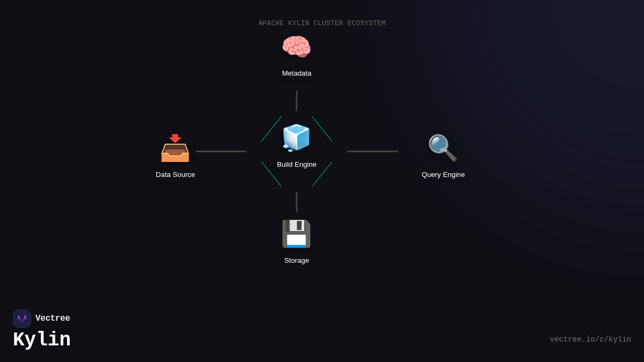
Task: Click the Metadata brain icon
Action: [296, 47]
